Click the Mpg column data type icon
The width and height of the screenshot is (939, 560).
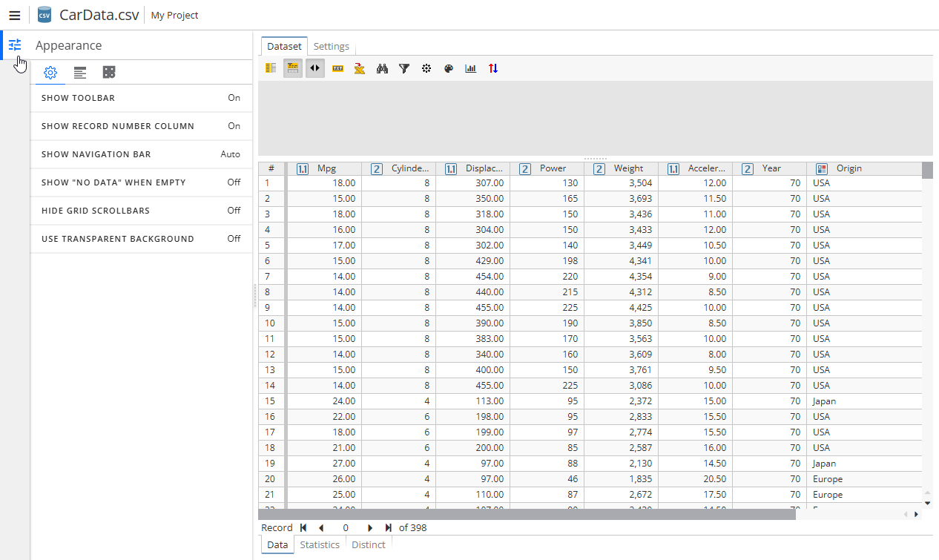(303, 169)
